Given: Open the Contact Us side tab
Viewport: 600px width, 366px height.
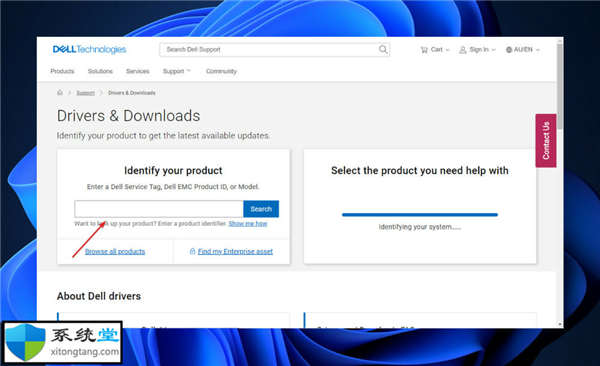Looking at the screenshot, I should tap(546, 141).
